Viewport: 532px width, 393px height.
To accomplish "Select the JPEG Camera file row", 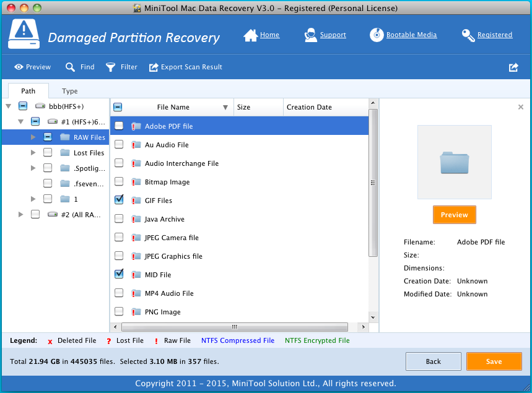I will click(240, 238).
